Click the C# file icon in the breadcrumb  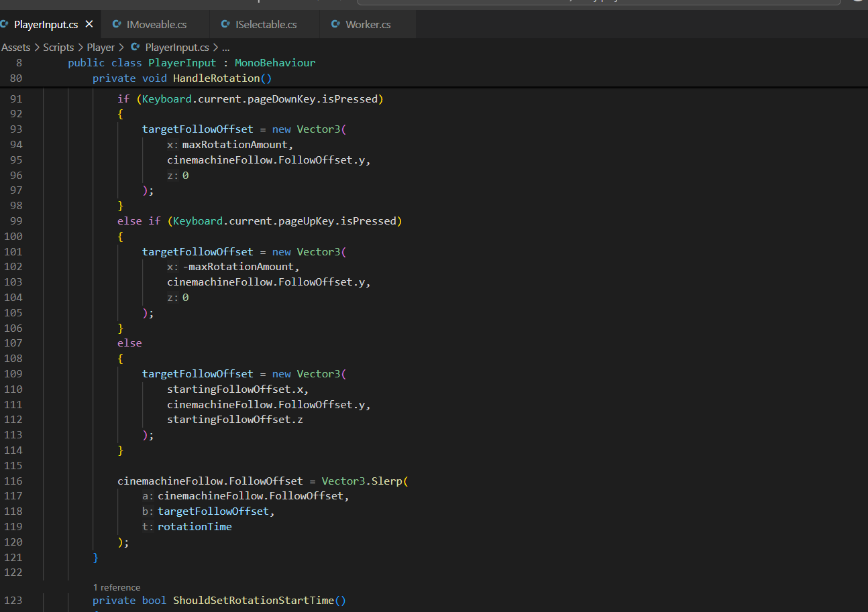point(135,47)
